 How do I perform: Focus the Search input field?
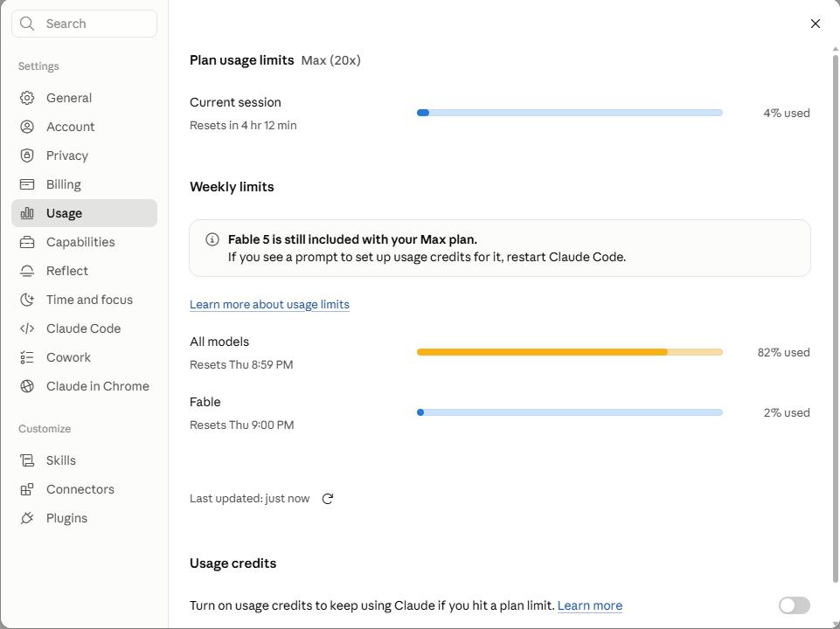pos(84,24)
